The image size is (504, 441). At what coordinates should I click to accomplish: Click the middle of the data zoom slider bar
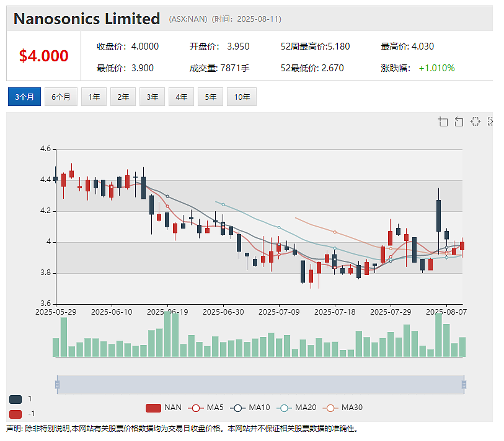pyautogui.click(x=260, y=385)
